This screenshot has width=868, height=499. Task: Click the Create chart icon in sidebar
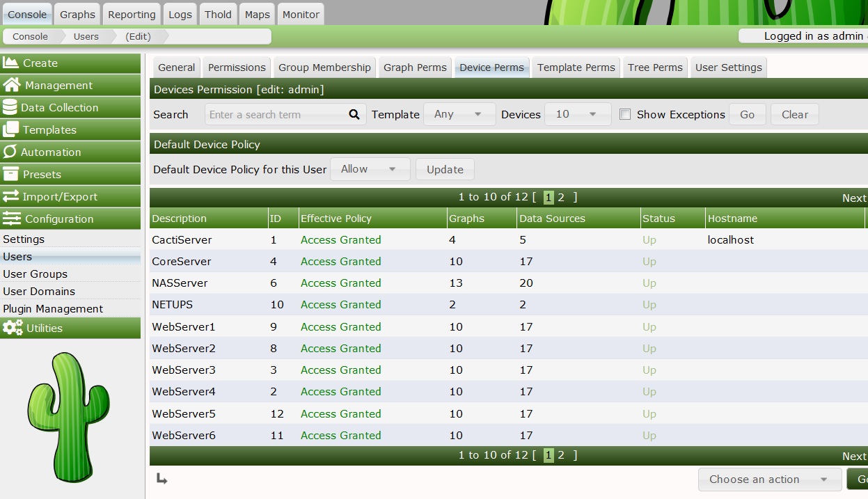pos(10,63)
